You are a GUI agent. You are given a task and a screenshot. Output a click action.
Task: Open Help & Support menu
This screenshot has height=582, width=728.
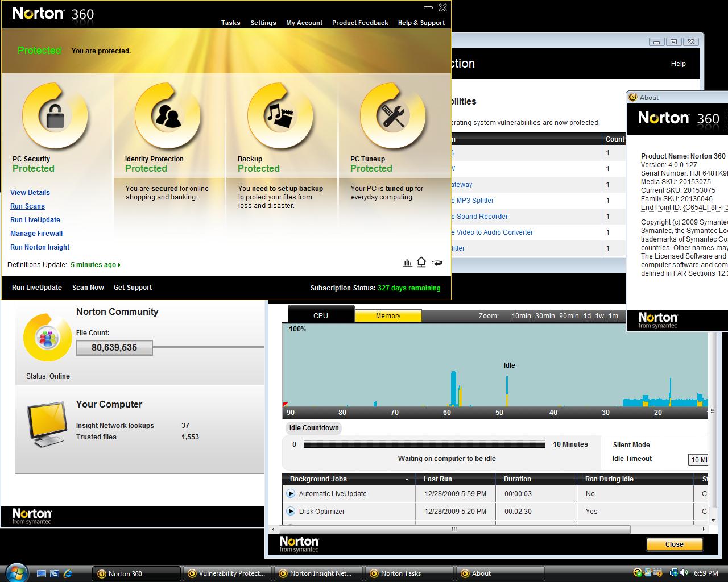point(421,23)
